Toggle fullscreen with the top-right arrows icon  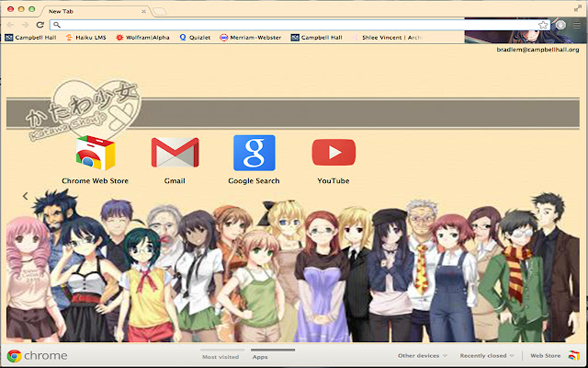578,8
